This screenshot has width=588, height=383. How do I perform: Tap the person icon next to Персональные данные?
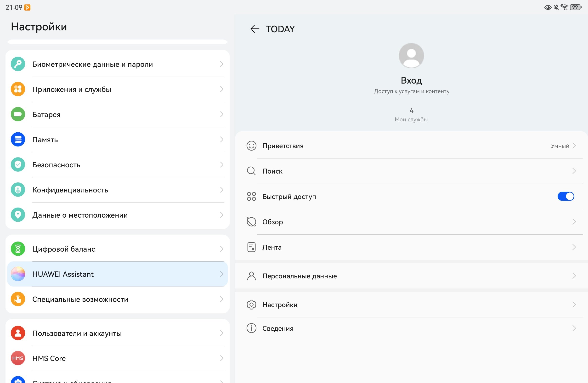pos(252,276)
